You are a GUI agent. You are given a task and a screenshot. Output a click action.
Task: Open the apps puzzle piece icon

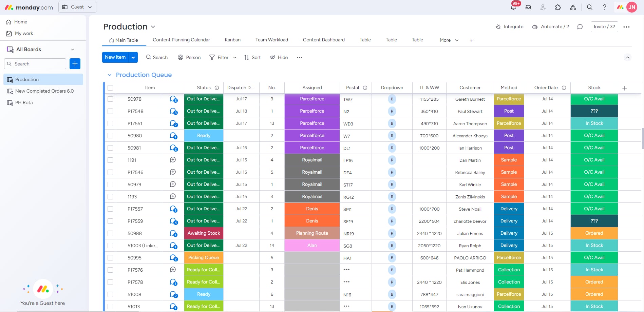[x=558, y=7]
